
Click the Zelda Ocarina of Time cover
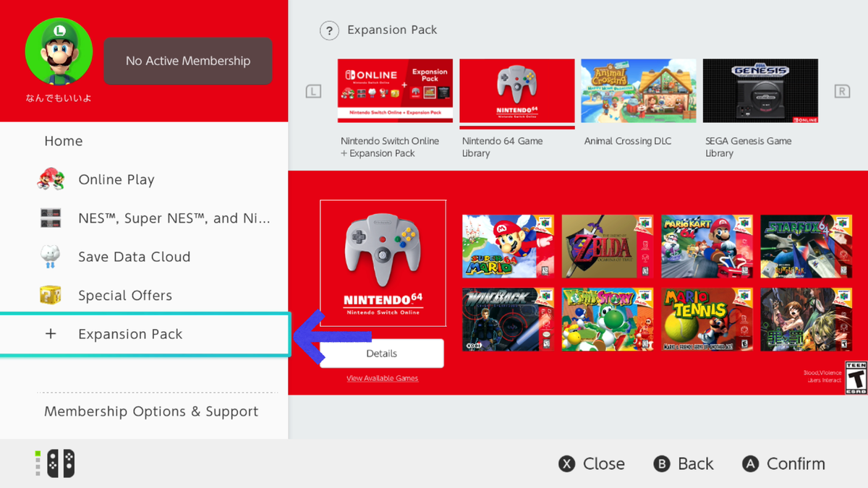(x=608, y=247)
